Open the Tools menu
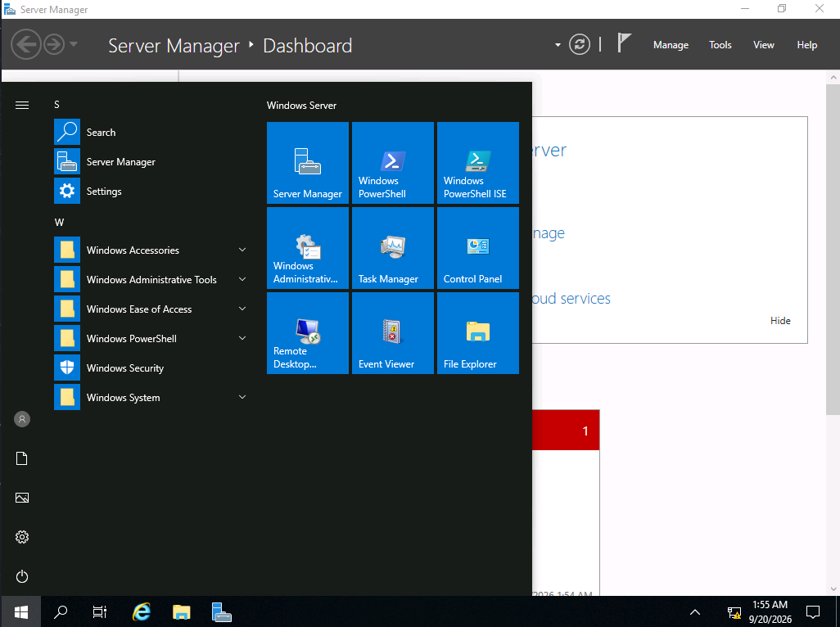The image size is (840, 627). click(x=720, y=45)
